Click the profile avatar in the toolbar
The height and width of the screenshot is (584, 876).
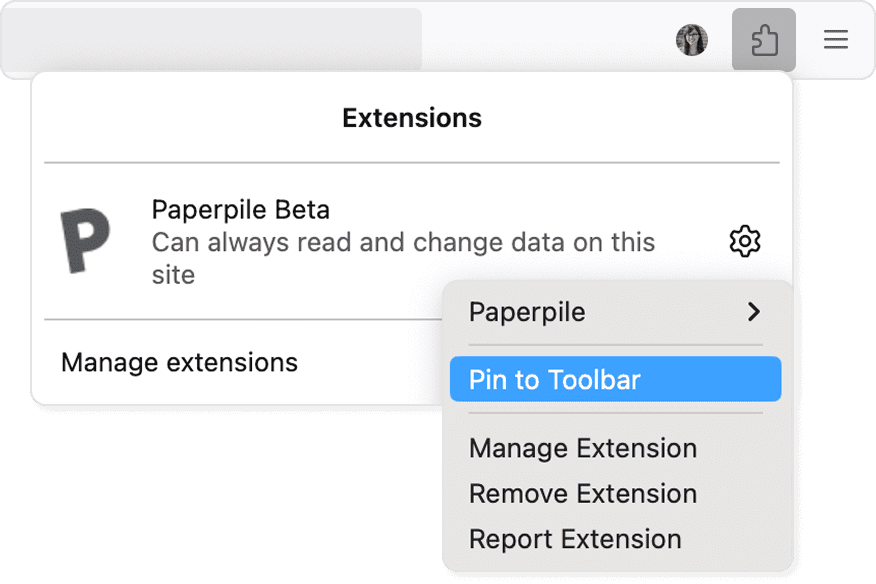coord(692,40)
